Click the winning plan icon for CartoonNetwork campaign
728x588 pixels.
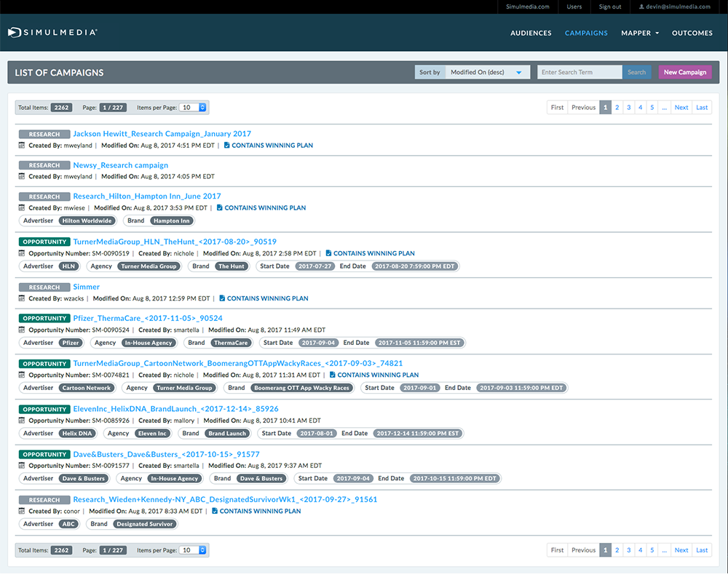[333, 375]
